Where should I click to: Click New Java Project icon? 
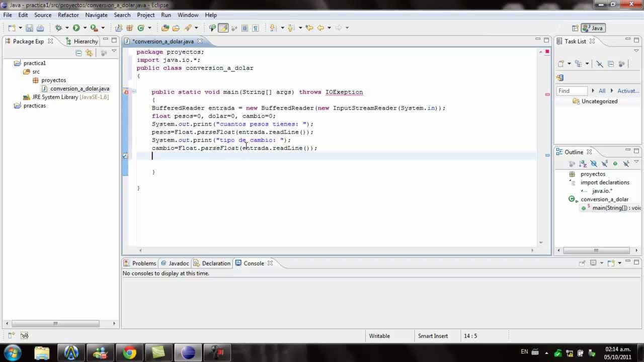coord(119,28)
